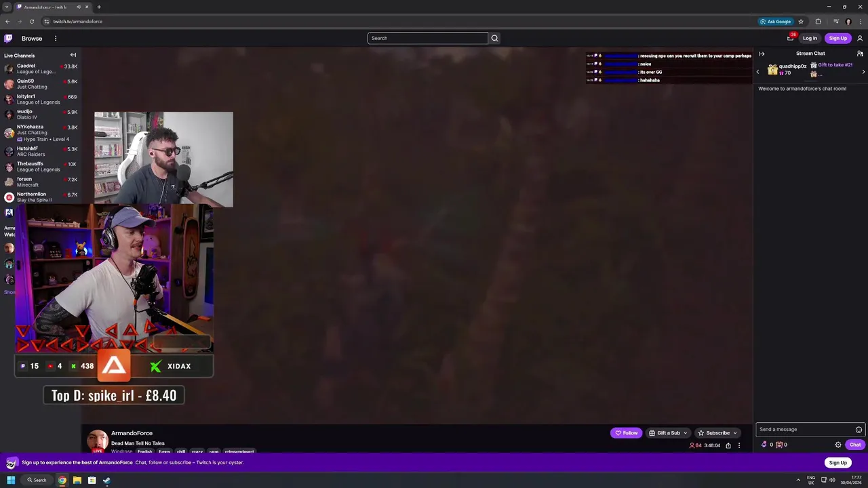The image size is (868, 488).
Task: Open the notifications inbox with red badge
Action: (x=791, y=38)
